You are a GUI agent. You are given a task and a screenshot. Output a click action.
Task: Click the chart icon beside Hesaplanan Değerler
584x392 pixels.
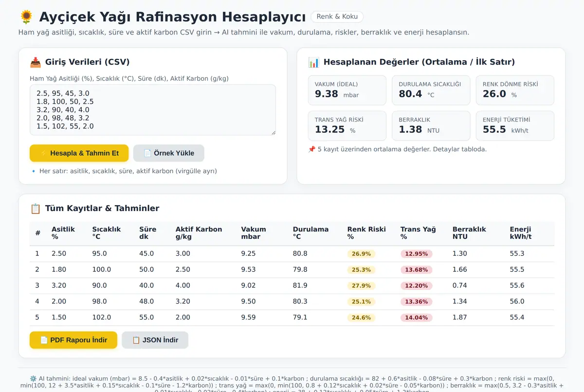[313, 62]
